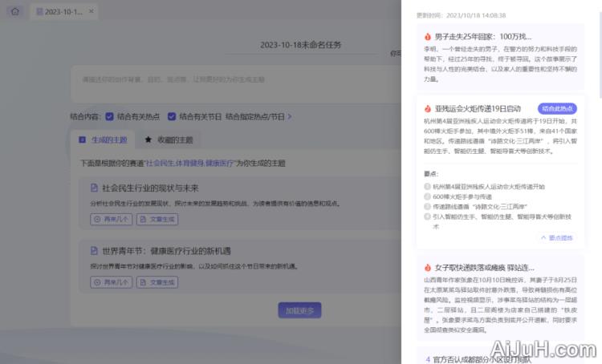Image resolution: width=602 pixels, height=364 pixels.
Task: Click the home icon in the tab bar
Action: click(14, 12)
